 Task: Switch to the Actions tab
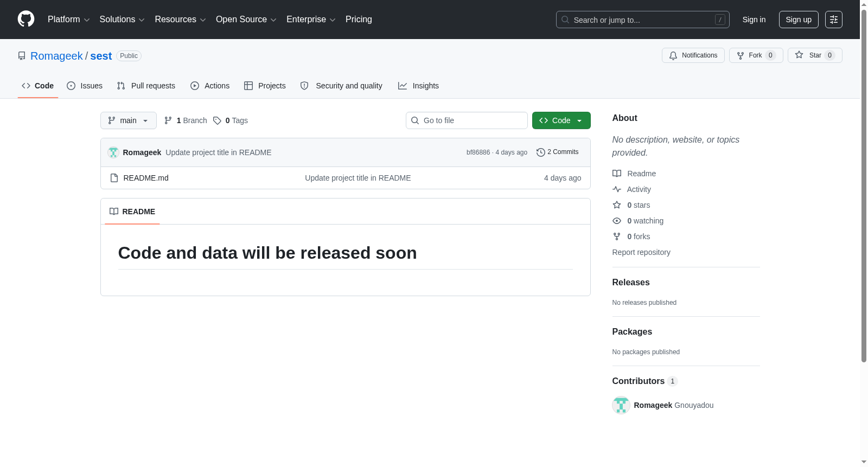tap(210, 86)
